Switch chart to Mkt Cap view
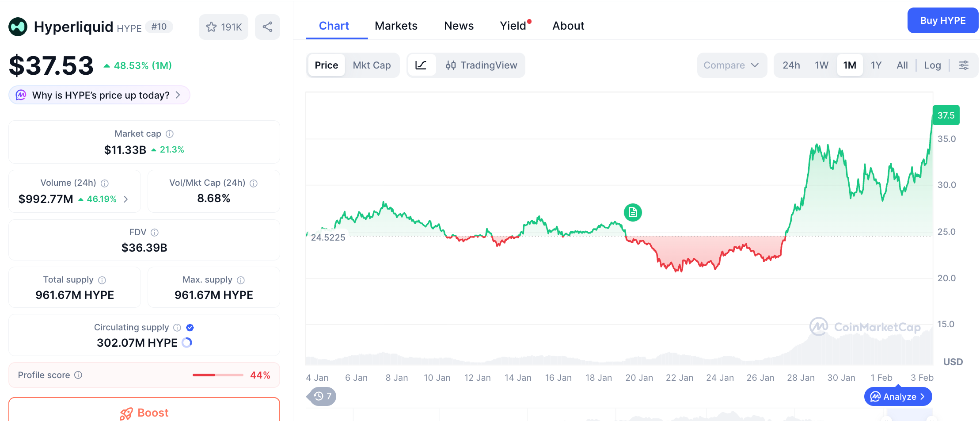Image resolution: width=980 pixels, height=421 pixels. point(372,65)
